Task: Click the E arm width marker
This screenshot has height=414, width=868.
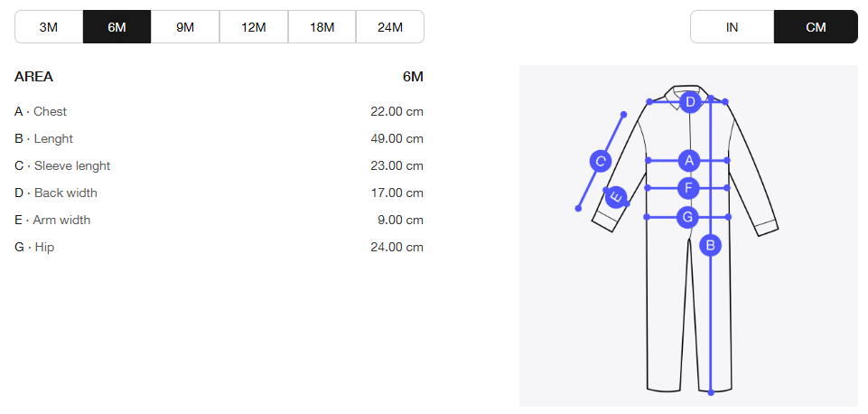Action: tap(616, 197)
